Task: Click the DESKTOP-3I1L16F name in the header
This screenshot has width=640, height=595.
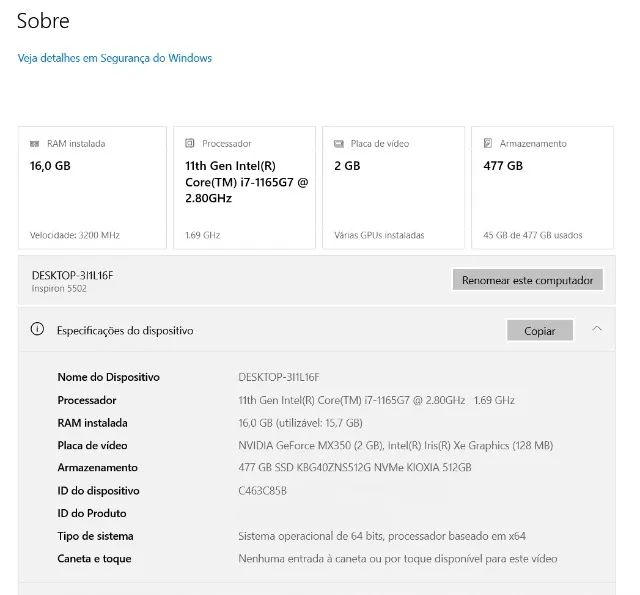Action: 72,275
